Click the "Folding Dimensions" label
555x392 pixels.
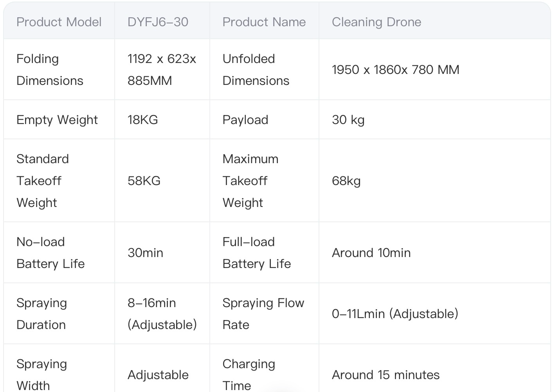50,70
